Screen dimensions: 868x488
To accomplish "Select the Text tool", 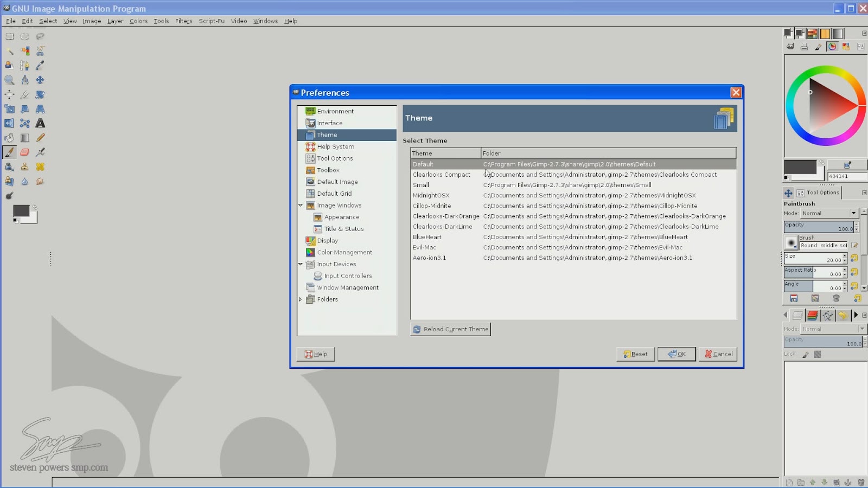I will point(40,124).
